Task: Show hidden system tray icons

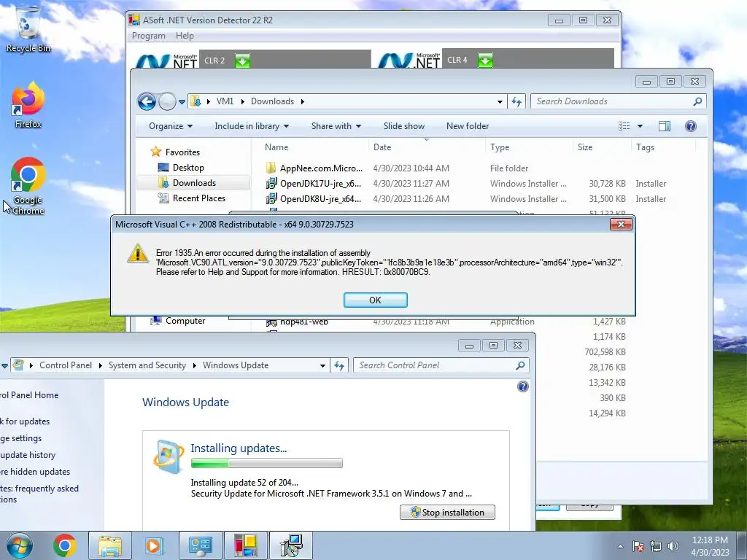Action: [620, 546]
